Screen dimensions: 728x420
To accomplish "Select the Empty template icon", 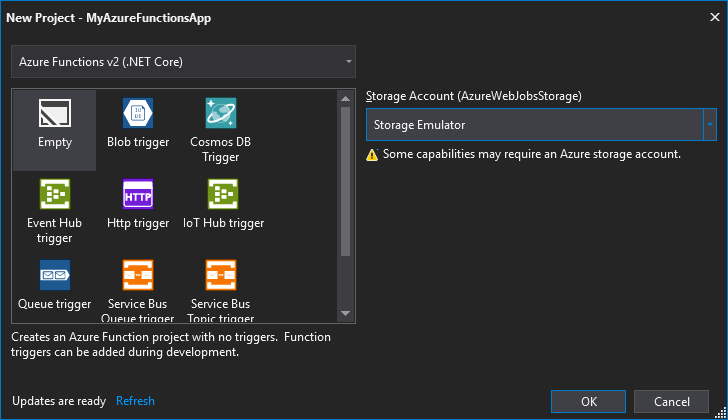I will [55, 113].
